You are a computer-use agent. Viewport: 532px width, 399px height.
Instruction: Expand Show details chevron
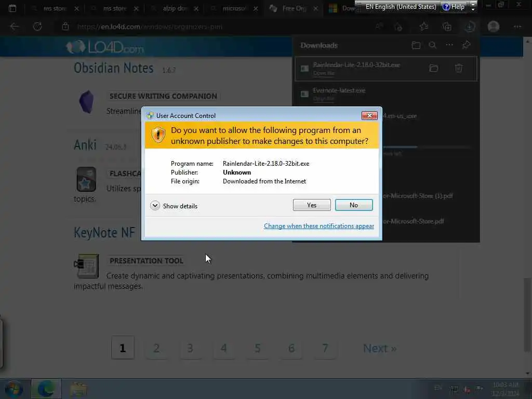tap(155, 206)
